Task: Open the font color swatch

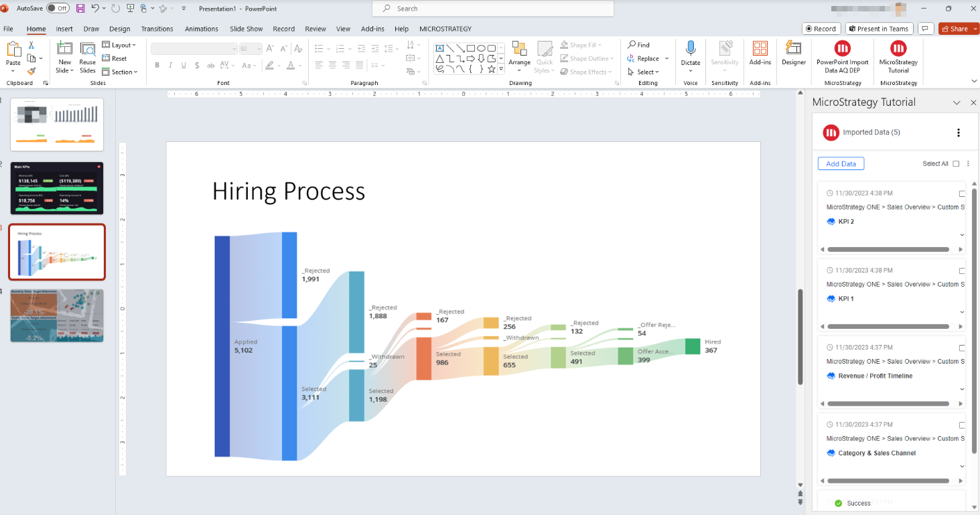Action: click(x=292, y=65)
